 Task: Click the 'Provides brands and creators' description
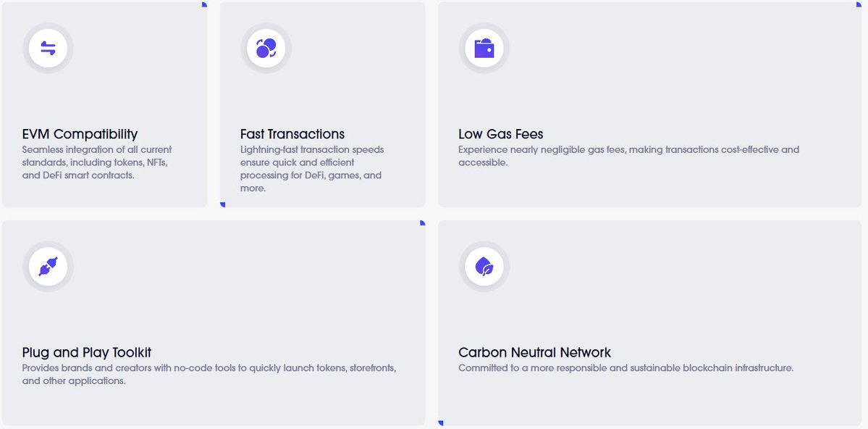(x=209, y=374)
